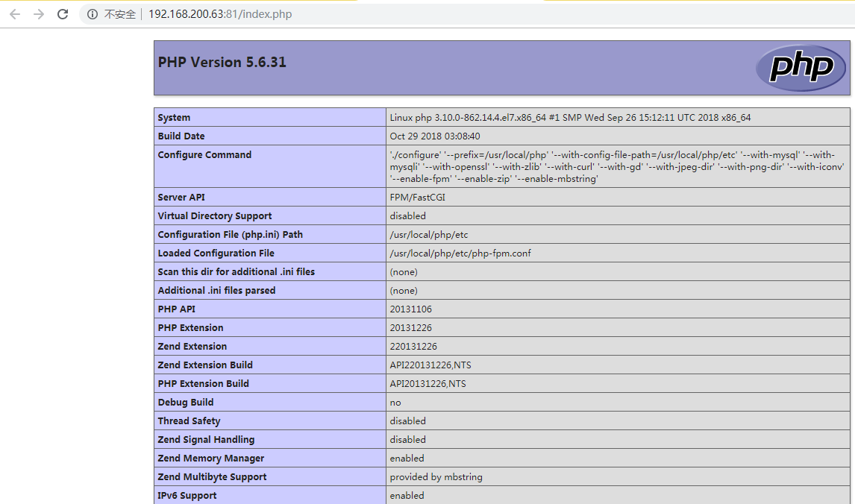The width and height of the screenshot is (855, 504).
Task: Select the '20131226' PHP Extension value
Action: [x=410, y=327]
